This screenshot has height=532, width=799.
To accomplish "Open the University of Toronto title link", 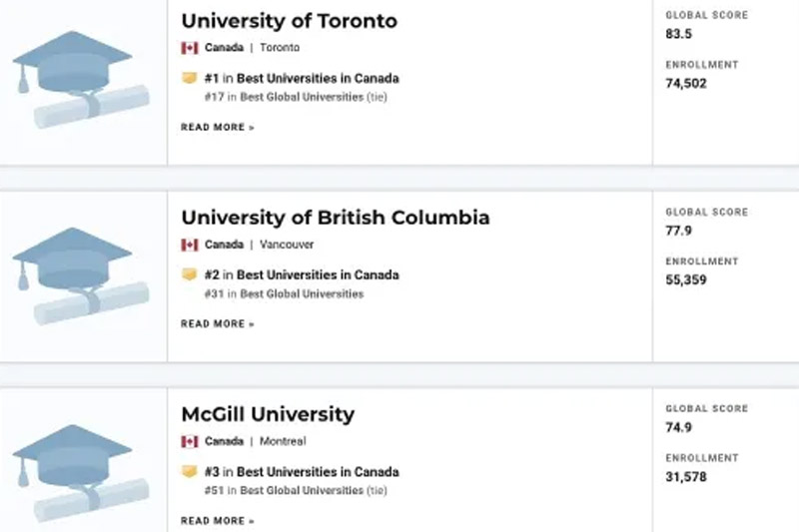I will pos(289,21).
